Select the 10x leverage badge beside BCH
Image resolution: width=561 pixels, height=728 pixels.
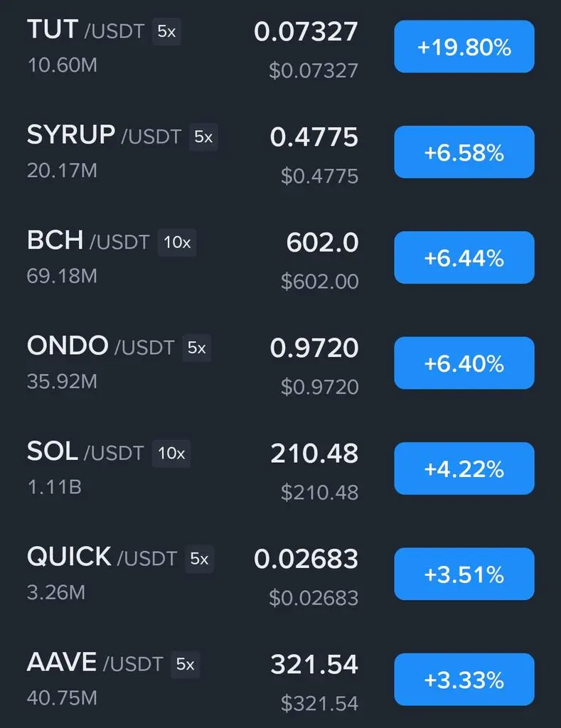click(x=177, y=242)
